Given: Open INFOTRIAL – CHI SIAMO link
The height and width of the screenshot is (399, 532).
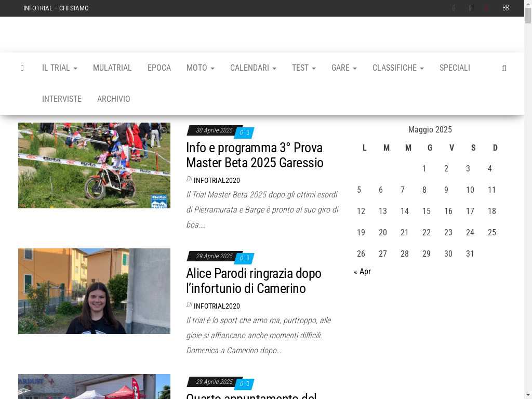Looking at the screenshot, I should [x=56, y=8].
